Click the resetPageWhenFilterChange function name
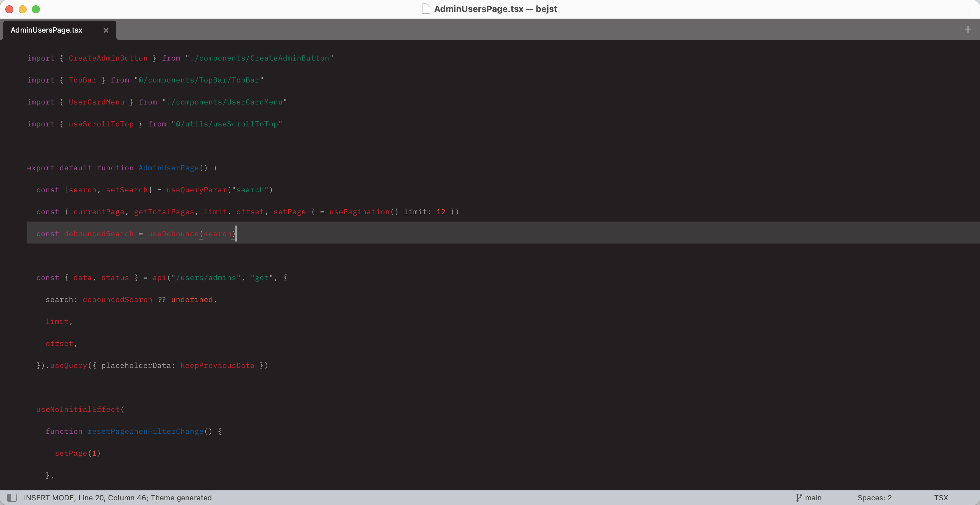980x505 pixels. click(x=145, y=431)
